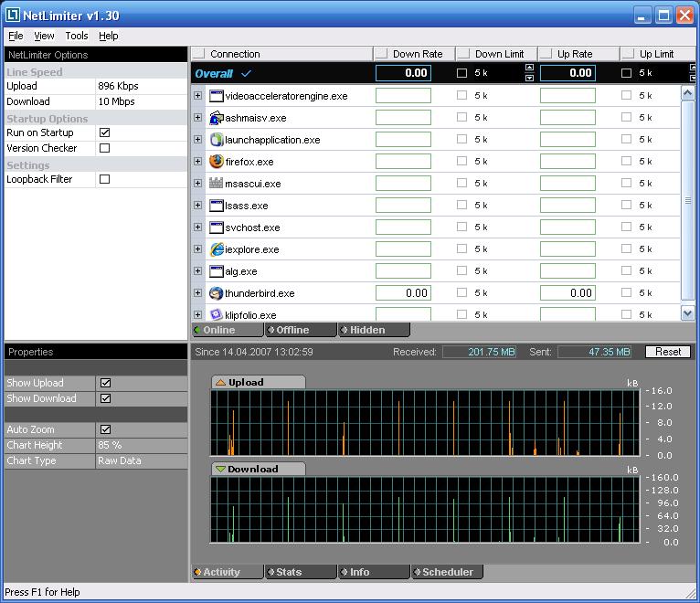Image resolution: width=700 pixels, height=603 pixels.
Task: Click the msascui.exe castle icon
Action: point(216,183)
